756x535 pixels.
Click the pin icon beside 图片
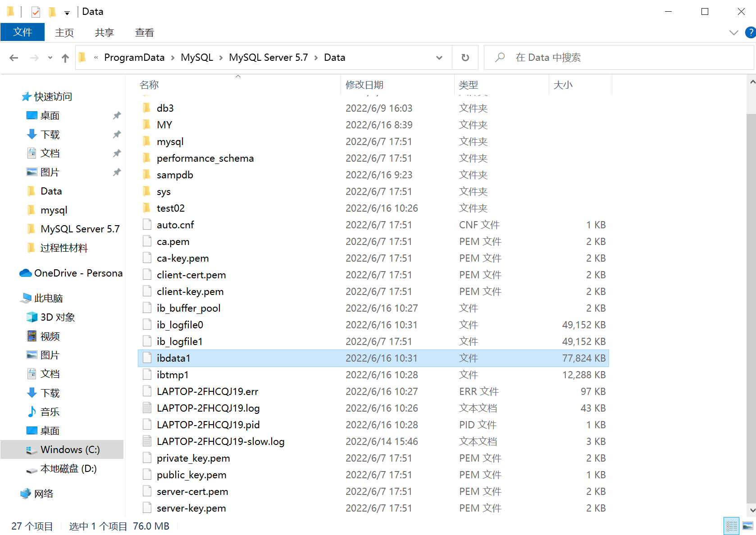click(x=117, y=172)
